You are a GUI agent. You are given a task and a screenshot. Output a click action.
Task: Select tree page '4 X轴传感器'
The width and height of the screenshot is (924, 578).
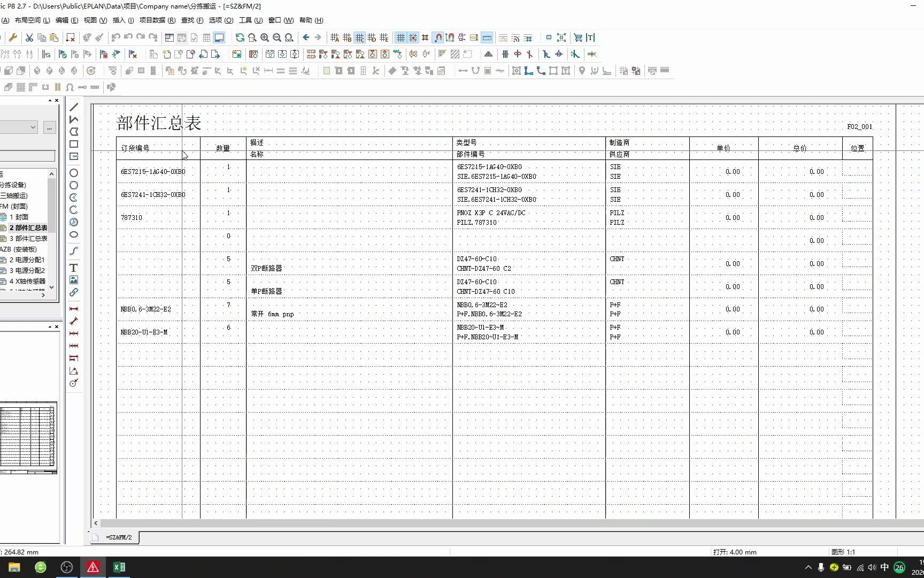(28, 282)
